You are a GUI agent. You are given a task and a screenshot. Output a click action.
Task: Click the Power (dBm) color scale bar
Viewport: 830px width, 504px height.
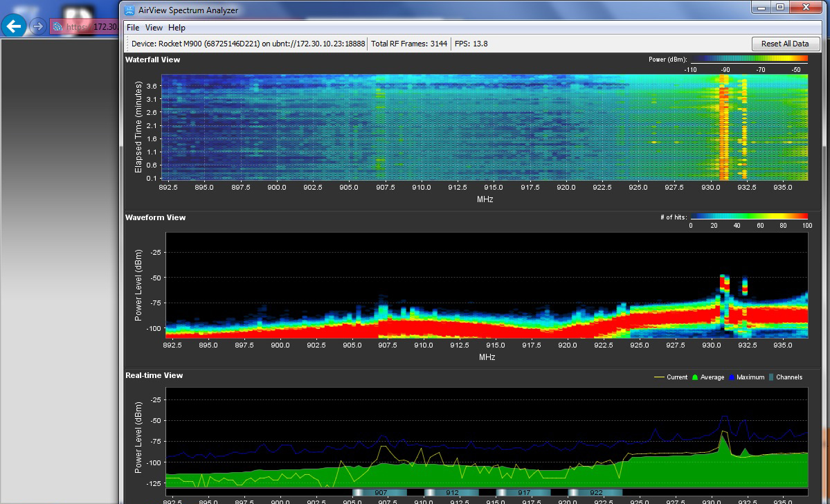[749, 60]
